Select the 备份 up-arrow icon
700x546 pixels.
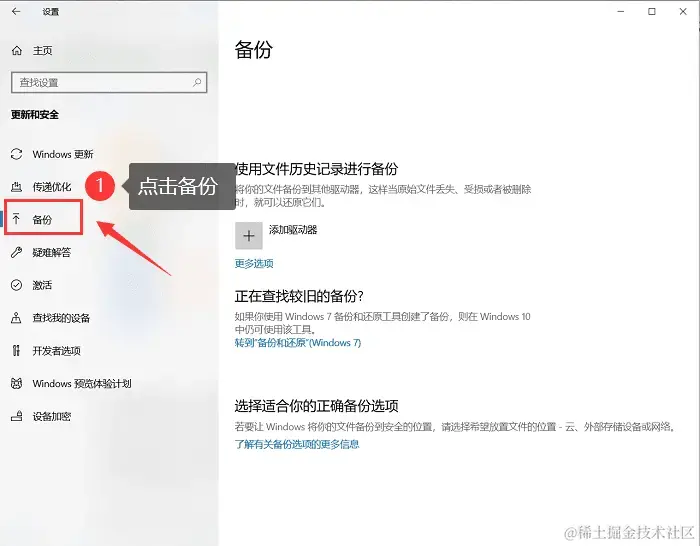pos(17,219)
